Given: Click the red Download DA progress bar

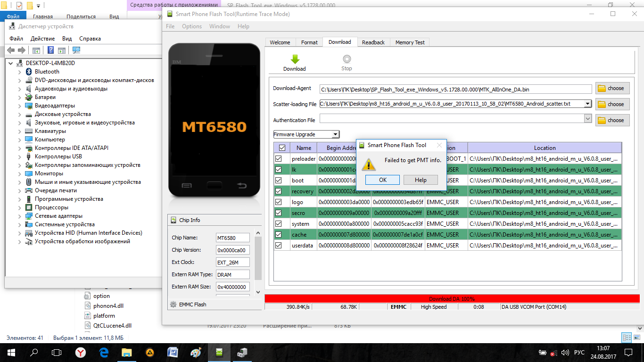Looking at the screenshot, I should click(x=452, y=299).
